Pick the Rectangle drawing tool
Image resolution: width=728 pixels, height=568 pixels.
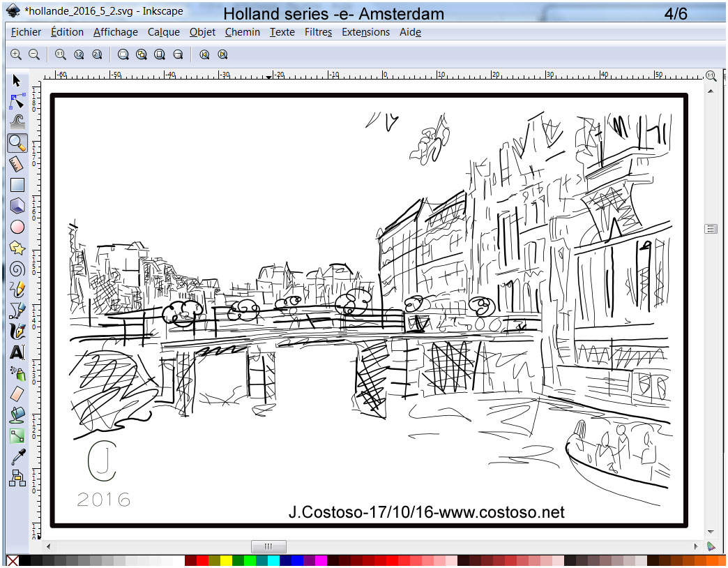(x=17, y=185)
